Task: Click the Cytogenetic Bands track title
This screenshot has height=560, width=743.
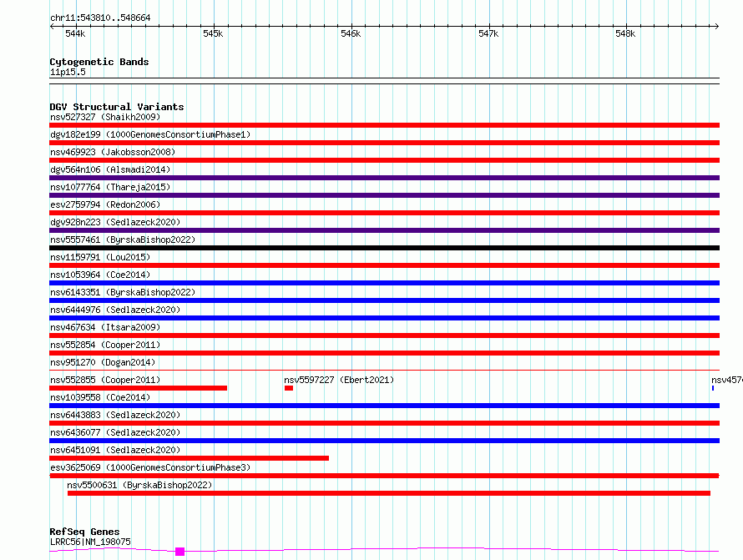Action: (x=99, y=62)
